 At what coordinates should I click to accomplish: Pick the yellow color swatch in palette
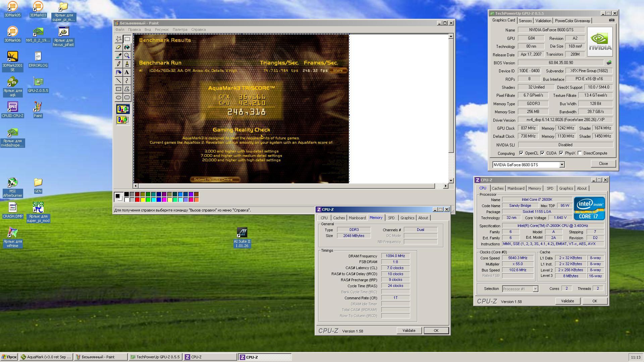pos(143,200)
